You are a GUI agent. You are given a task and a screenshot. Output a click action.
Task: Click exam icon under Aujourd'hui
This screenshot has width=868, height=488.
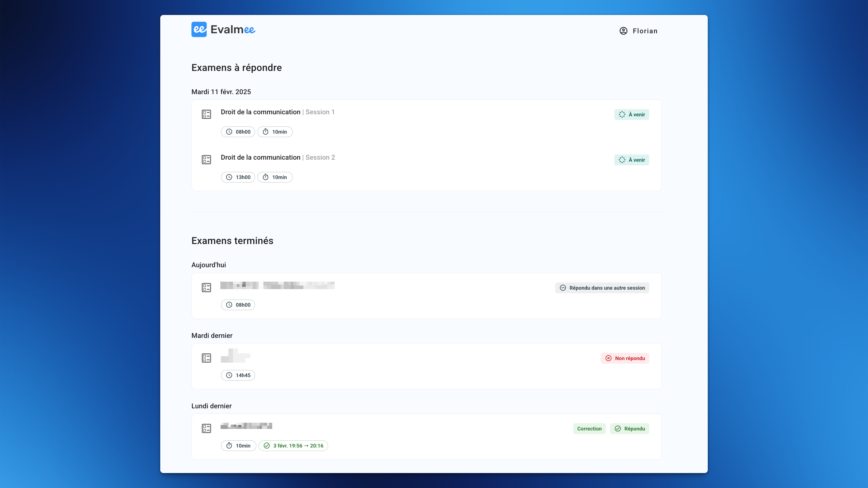coord(206,288)
